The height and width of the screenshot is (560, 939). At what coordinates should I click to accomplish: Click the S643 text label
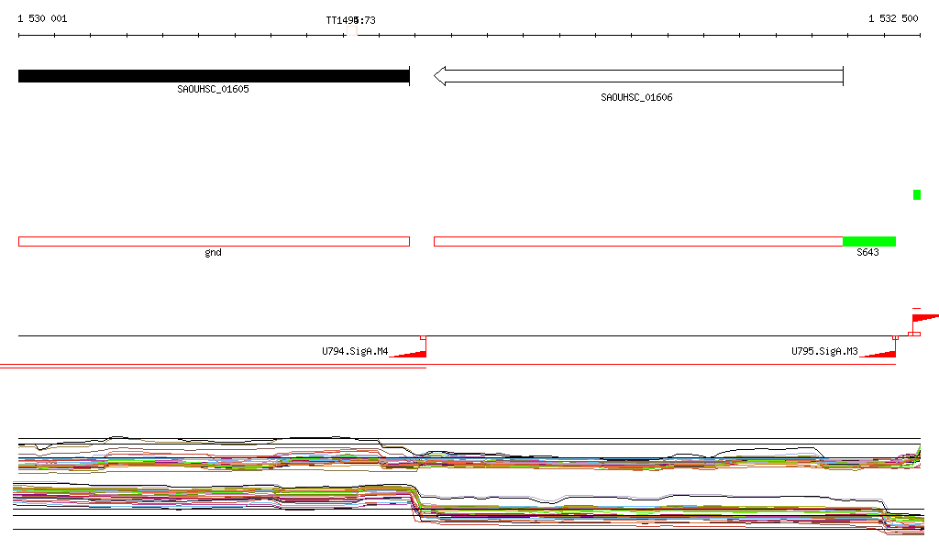coord(867,253)
